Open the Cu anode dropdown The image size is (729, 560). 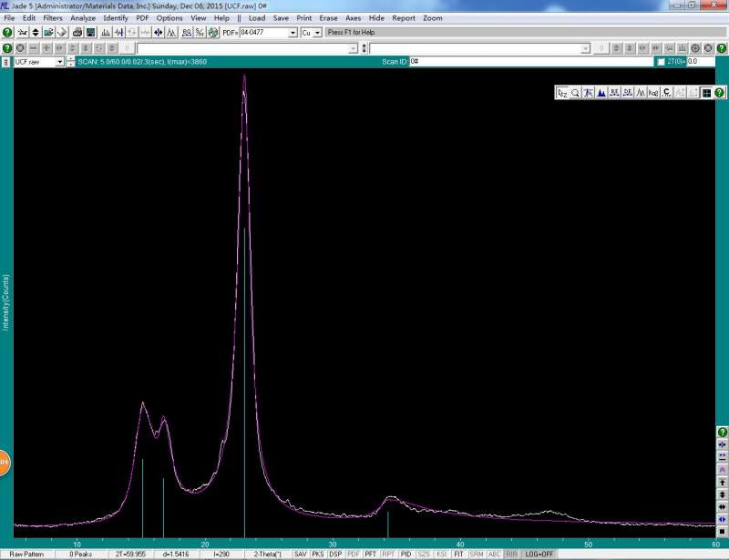[317, 32]
